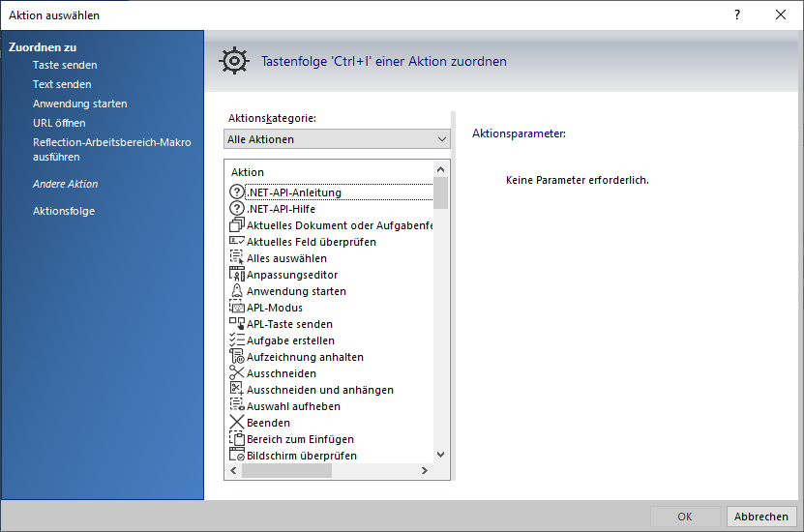Select 'Aktuelles Feld überprüfen' list entry text

(312, 242)
